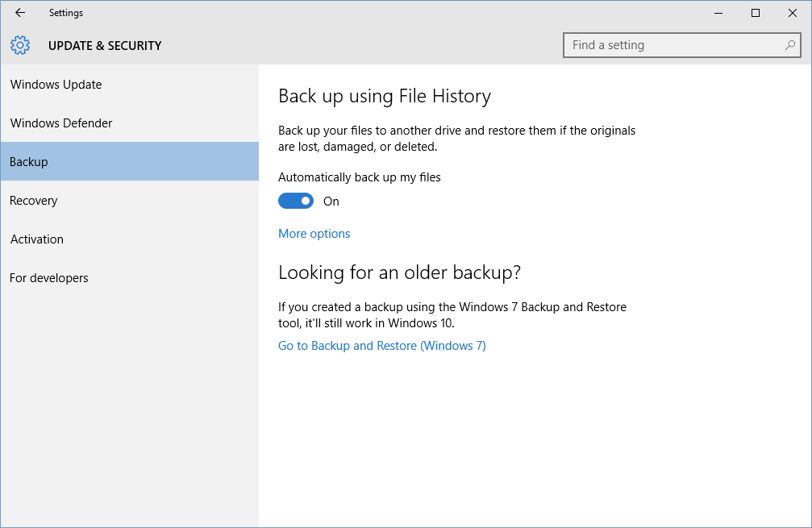Go to the Activation page
The width and height of the screenshot is (812, 528).
(x=130, y=239)
